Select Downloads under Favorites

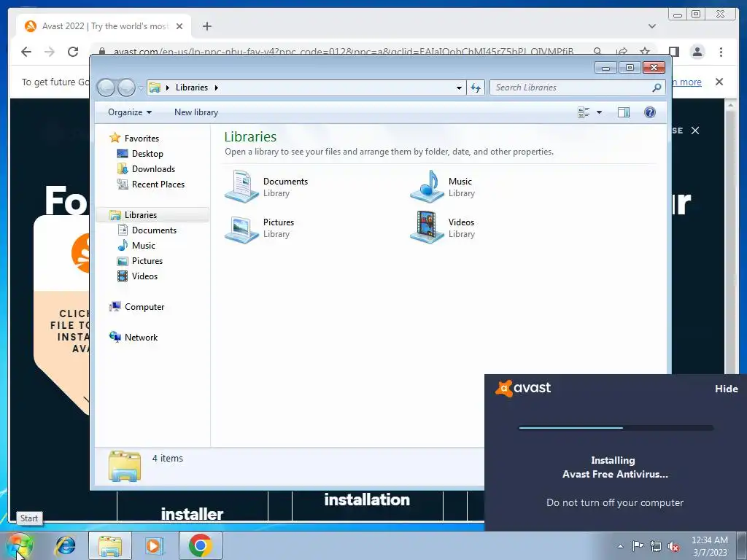click(153, 168)
